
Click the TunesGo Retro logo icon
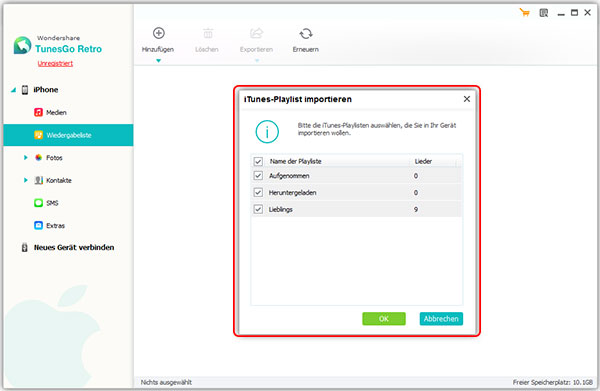(x=22, y=45)
